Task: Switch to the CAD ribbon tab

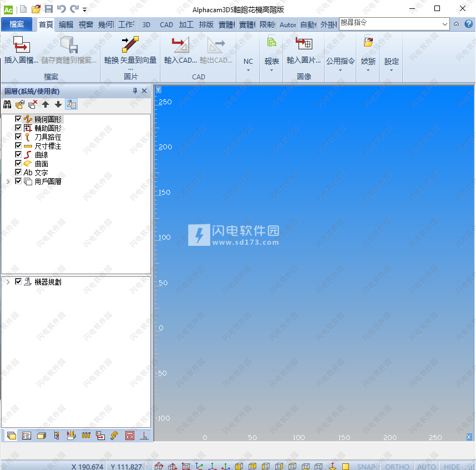Action: point(166,24)
